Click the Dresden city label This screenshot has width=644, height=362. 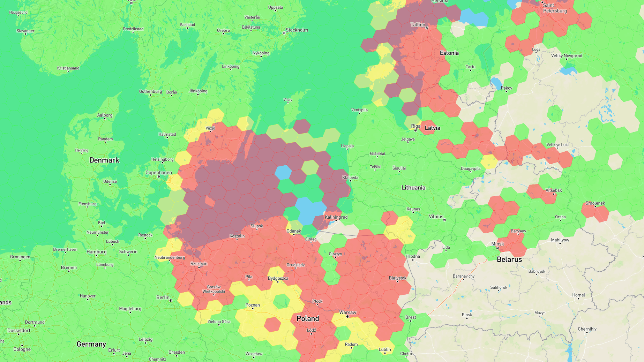pyautogui.click(x=177, y=352)
